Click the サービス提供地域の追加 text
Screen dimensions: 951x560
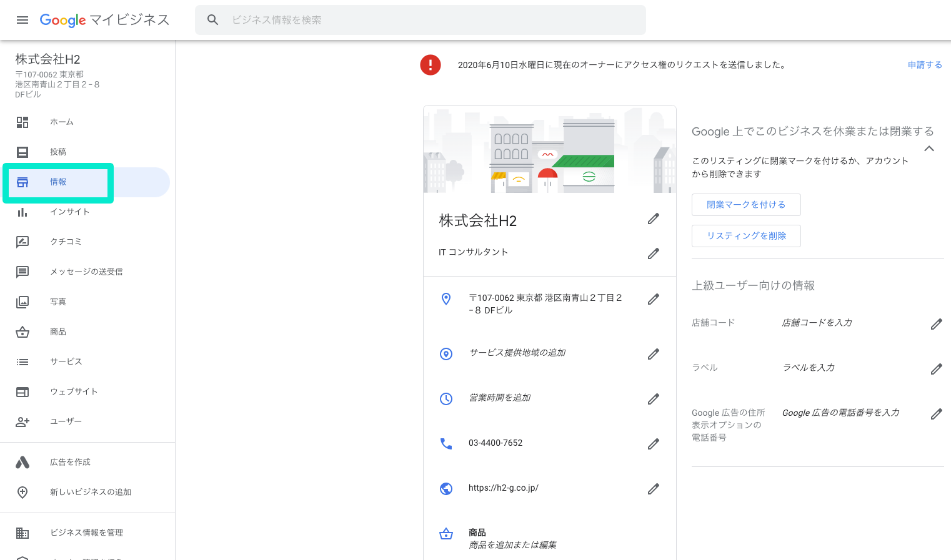(517, 353)
